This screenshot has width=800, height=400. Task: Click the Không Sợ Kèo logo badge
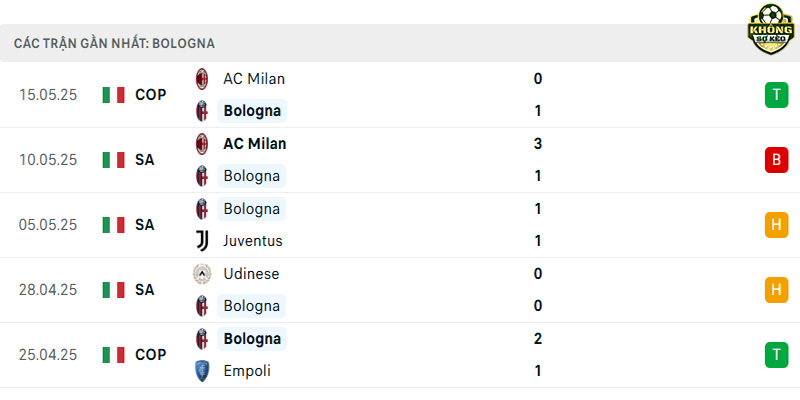click(770, 29)
